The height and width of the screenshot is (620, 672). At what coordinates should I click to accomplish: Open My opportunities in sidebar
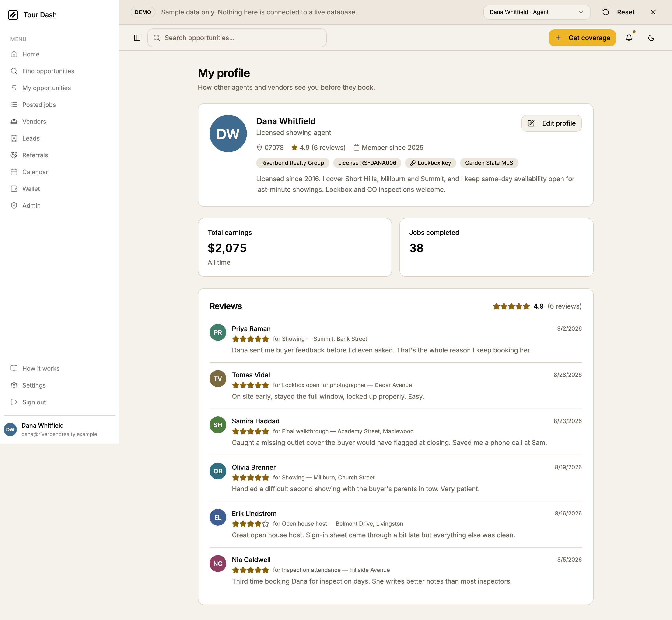pos(60,88)
